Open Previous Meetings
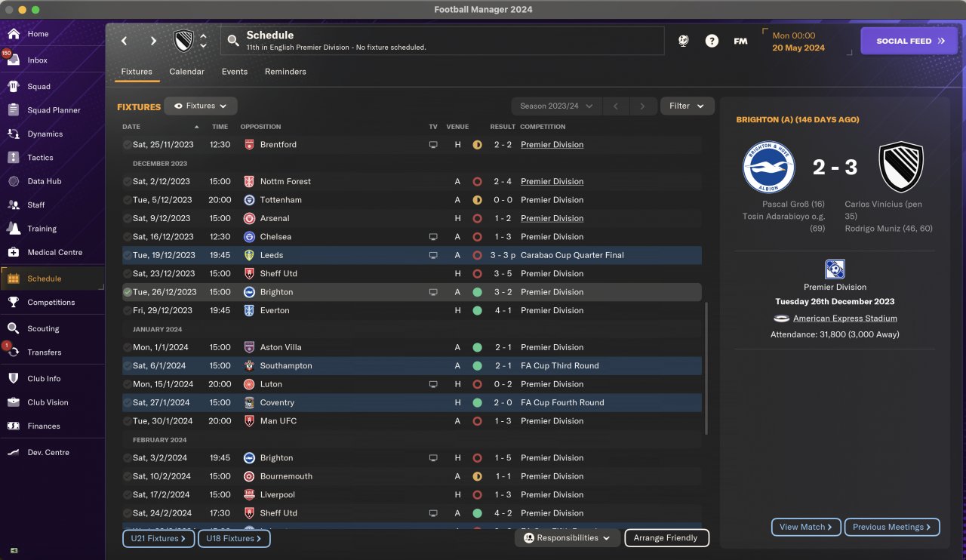 892,527
